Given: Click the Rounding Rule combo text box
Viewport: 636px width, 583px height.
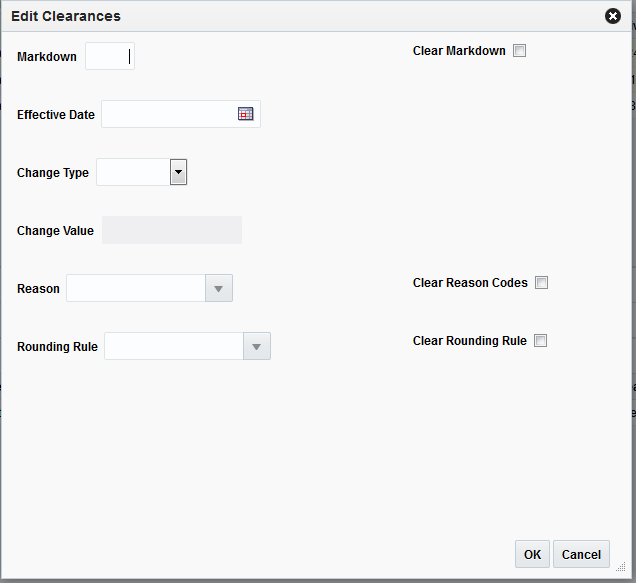Looking at the screenshot, I should point(173,347).
